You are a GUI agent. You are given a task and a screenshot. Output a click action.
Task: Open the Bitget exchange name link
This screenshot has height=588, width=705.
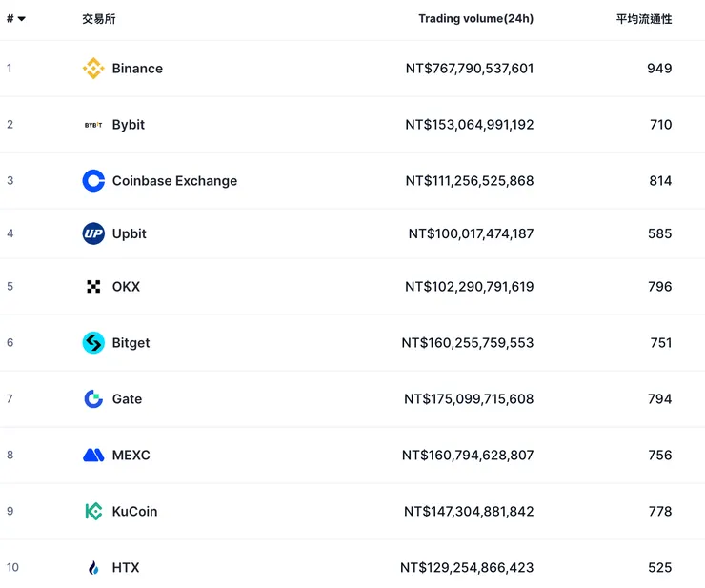[x=131, y=343]
